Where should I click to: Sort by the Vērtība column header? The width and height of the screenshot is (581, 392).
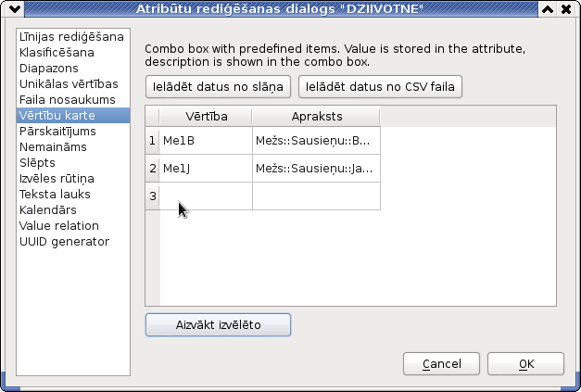click(x=206, y=117)
